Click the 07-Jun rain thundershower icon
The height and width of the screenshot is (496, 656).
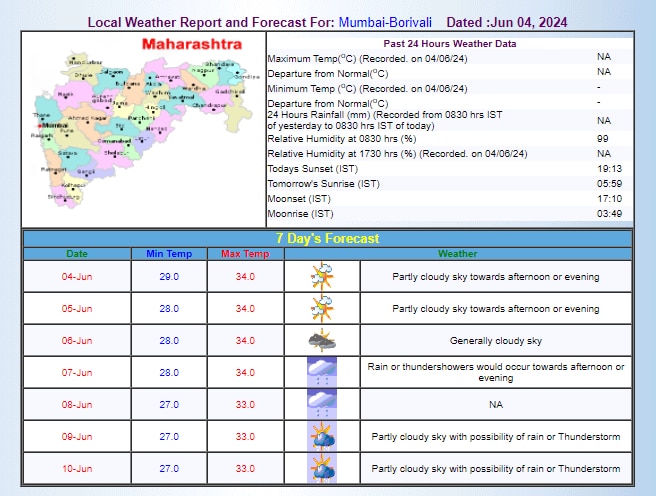[x=322, y=372]
